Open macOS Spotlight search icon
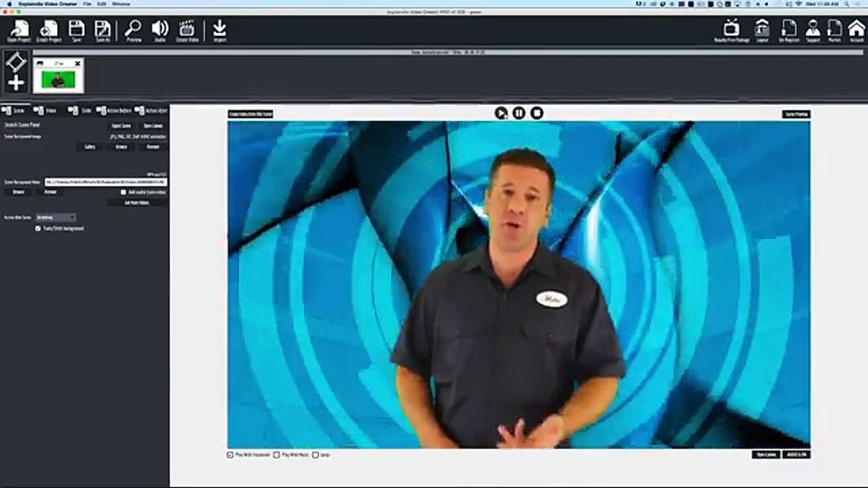 [x=848, y=3]
